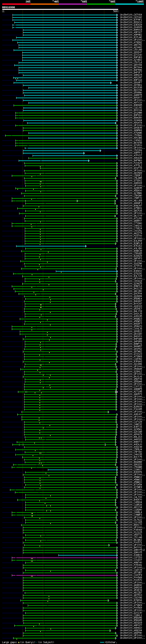Click the 568 query length end marker

115,11
